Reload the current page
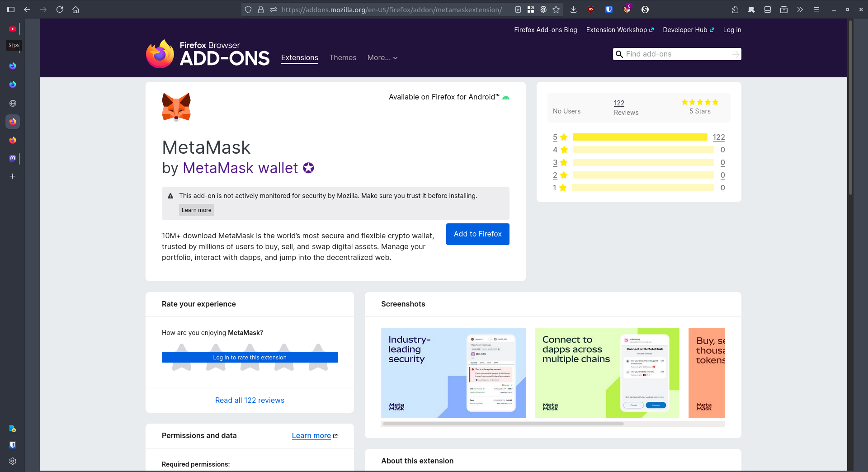Viewport: 868px width, 472px height. tap(60, 9)
